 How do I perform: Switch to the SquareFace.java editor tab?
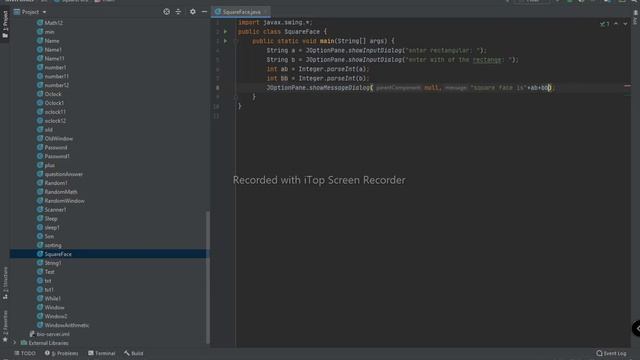[x=241, y=12]
